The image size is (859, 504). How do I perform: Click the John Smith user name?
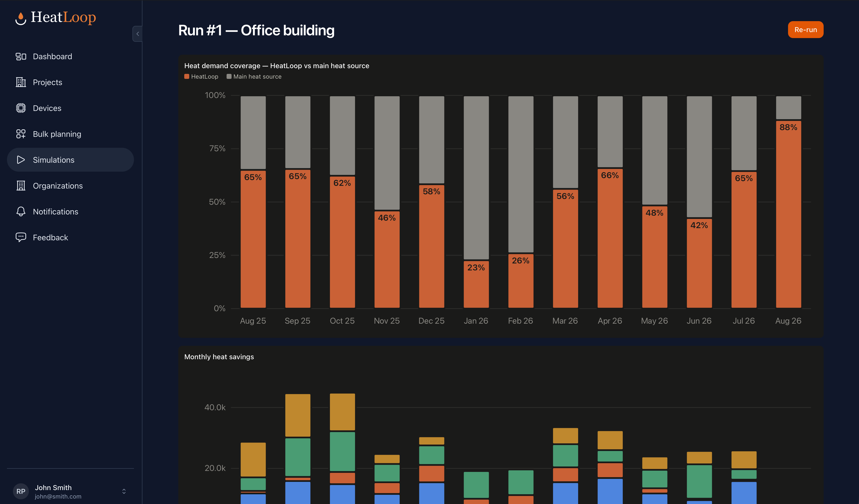(53, 488)
